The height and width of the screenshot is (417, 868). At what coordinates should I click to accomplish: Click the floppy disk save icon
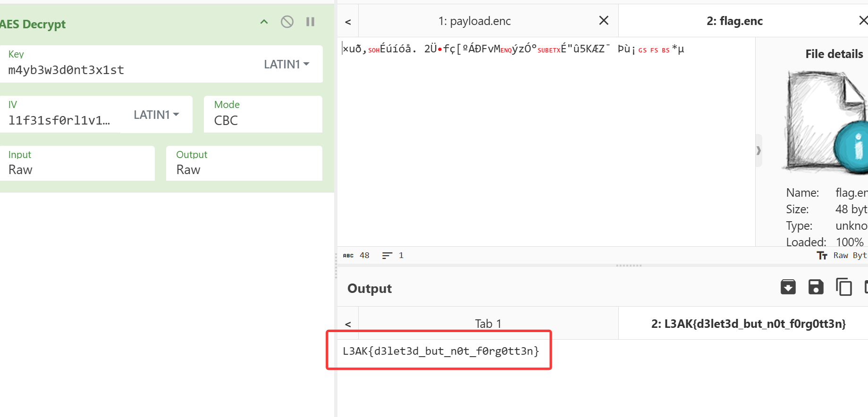[816, 287]
